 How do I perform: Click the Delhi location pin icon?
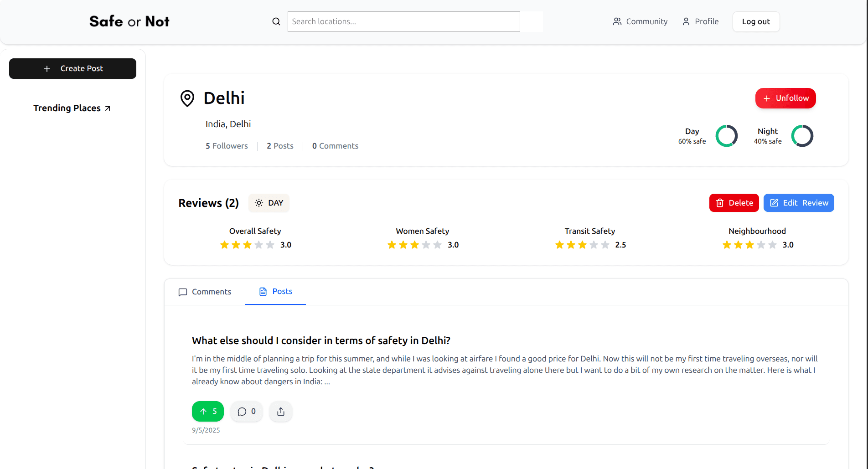[x=187, y=98]
